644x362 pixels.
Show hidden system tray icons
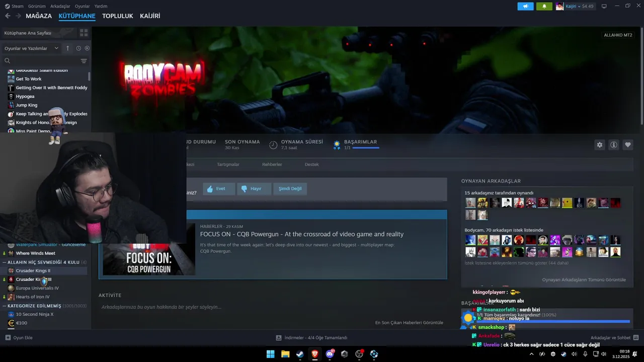click(x=532, y=354)
